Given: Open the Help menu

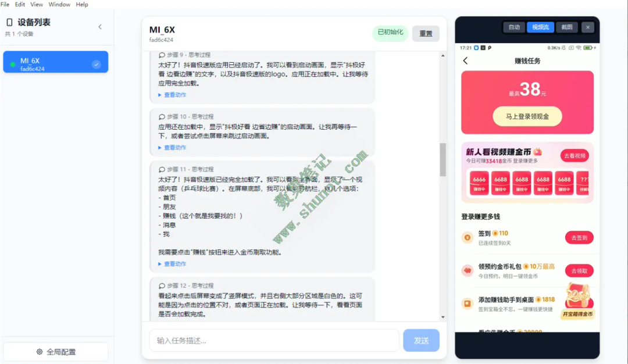Looking at the screenshot, I should coord(82,5).
